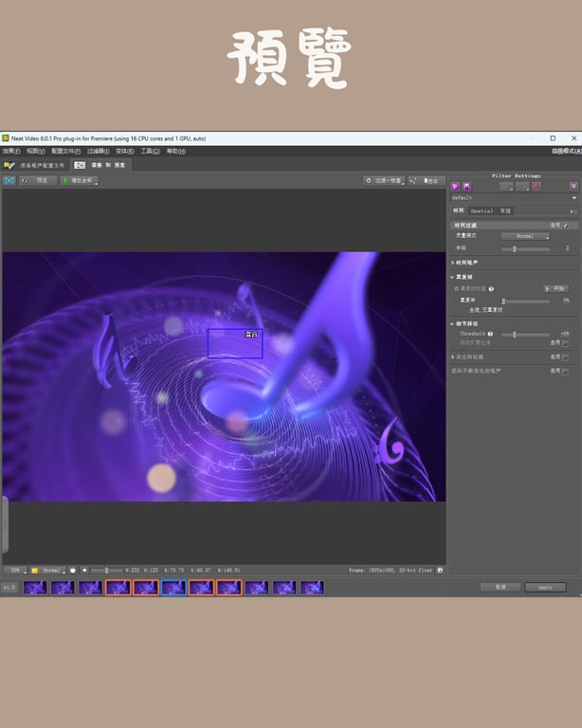582x728 pixels.
Task: Select the Spatial tab
Action: [482, 210]
